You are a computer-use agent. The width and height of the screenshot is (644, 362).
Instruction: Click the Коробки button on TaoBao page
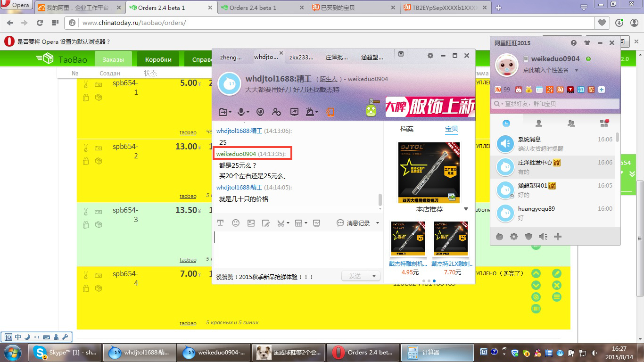[158, 59]
